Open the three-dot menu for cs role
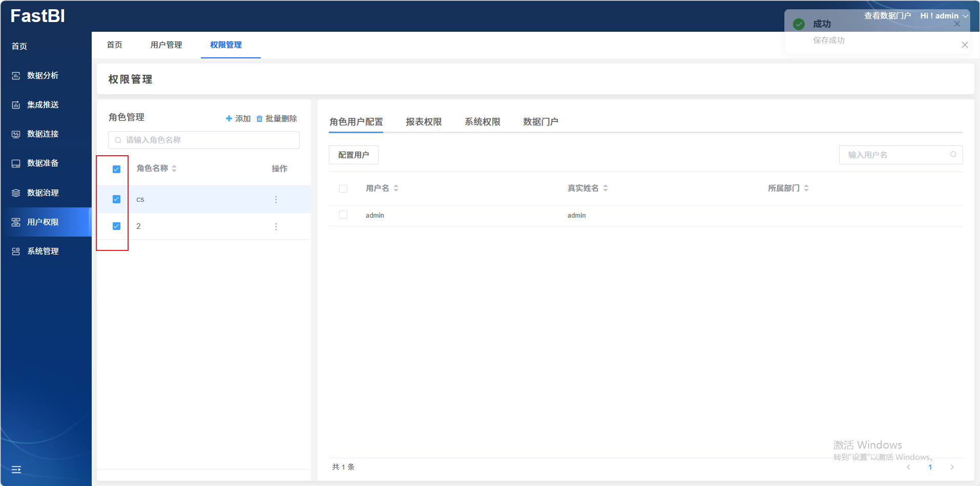 click(x=276, y=200)
